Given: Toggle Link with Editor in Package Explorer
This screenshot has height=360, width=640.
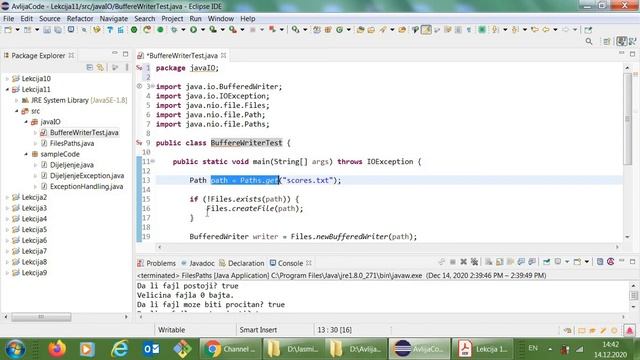Looking at the screenshot, I should tap(100, 67).
